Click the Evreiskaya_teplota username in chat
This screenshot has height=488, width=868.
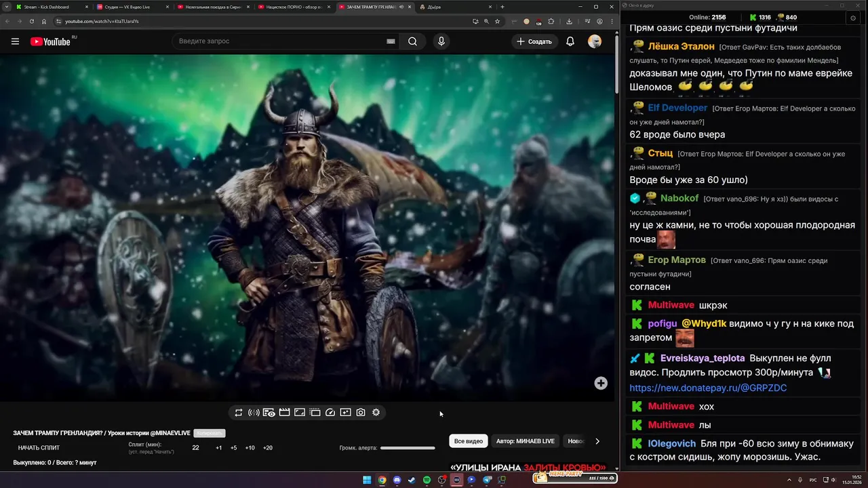(x=703, y=358)
